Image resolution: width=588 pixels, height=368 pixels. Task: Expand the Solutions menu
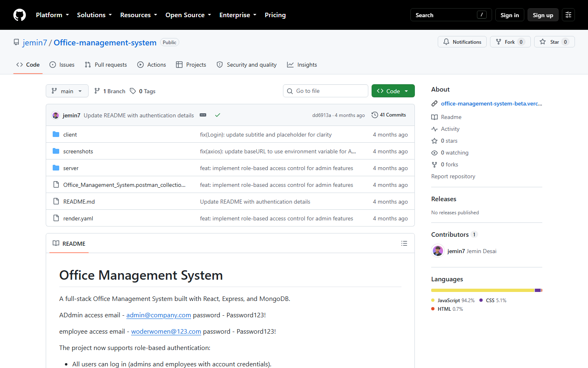tap(94, 15)
